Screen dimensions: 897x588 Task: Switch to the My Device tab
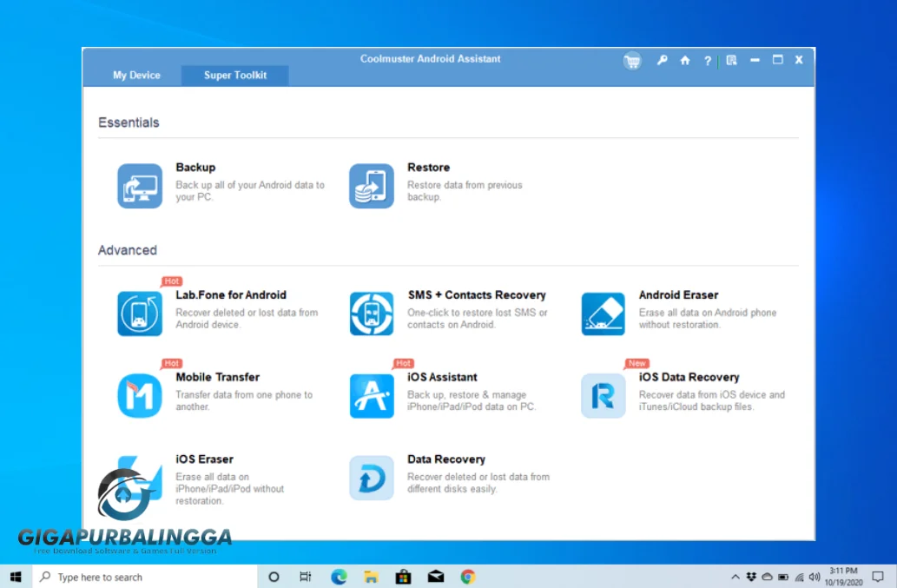pos(136,75)
